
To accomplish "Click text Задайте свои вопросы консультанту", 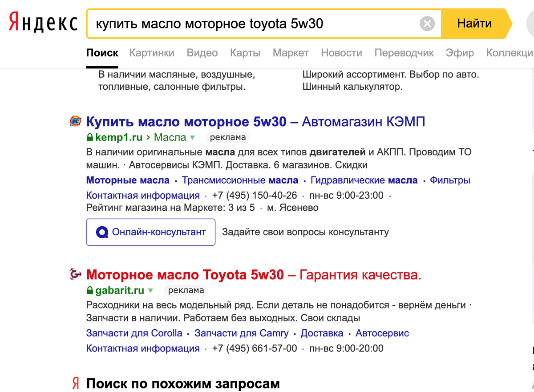I will tap(305, 232).
